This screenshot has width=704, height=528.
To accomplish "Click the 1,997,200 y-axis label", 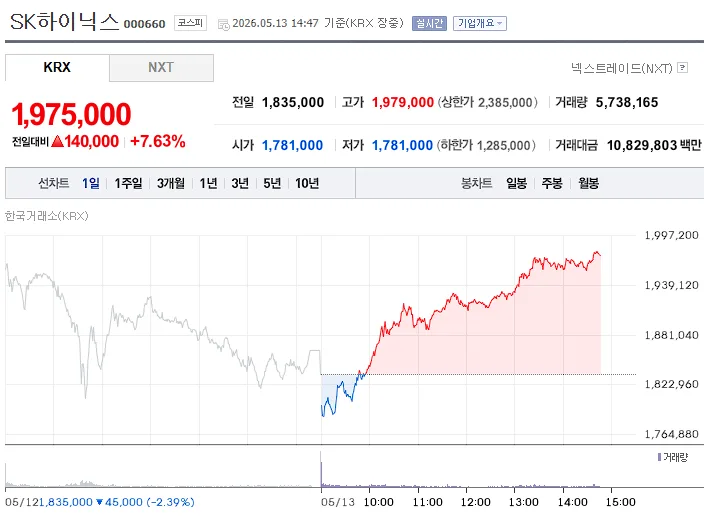I will pos(671,235).
